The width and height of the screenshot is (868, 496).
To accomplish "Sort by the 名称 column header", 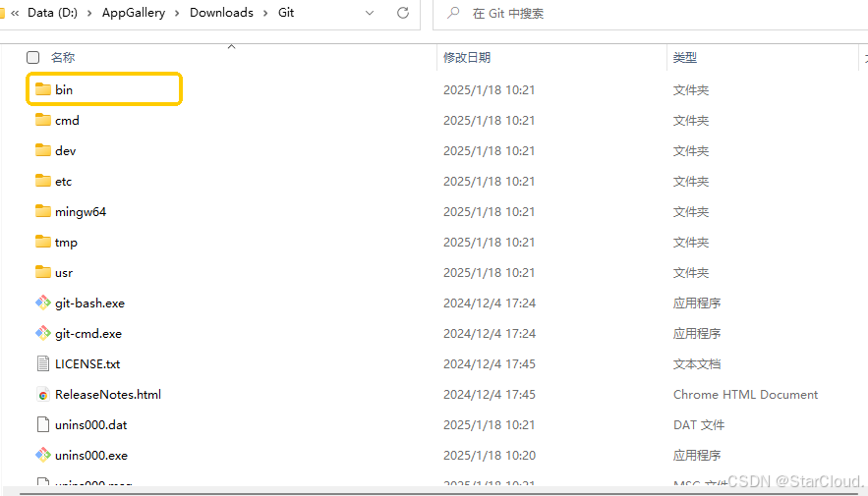I will pos(63,58).
